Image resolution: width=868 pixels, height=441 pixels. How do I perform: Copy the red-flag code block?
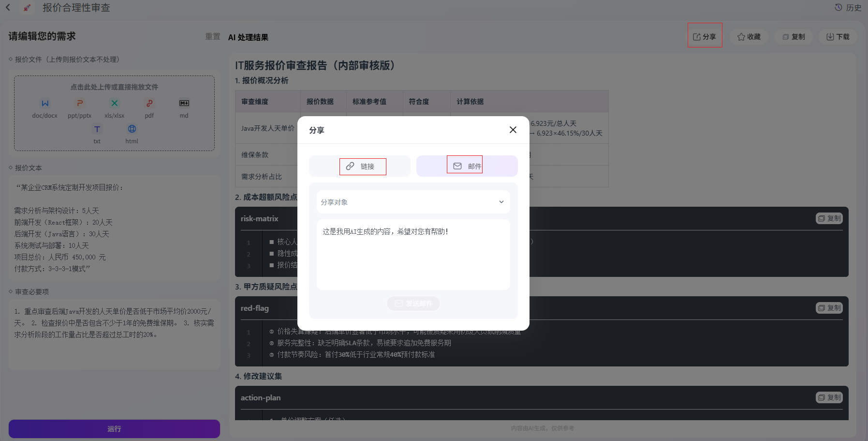[829, 308]
